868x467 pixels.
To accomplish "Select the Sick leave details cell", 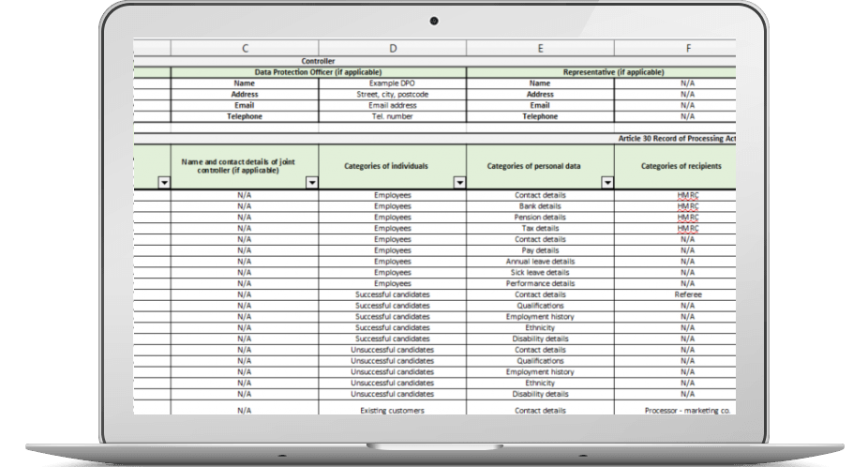I will 540,273.
